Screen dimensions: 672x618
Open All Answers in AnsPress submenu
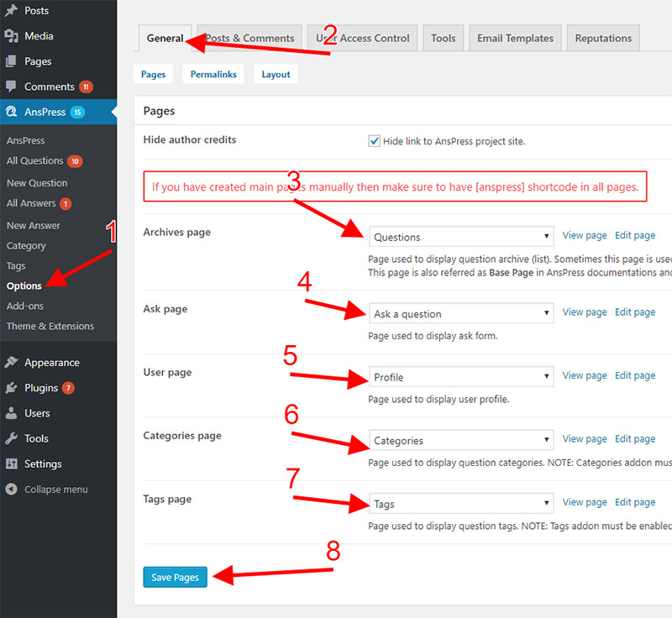click(31, 203)
